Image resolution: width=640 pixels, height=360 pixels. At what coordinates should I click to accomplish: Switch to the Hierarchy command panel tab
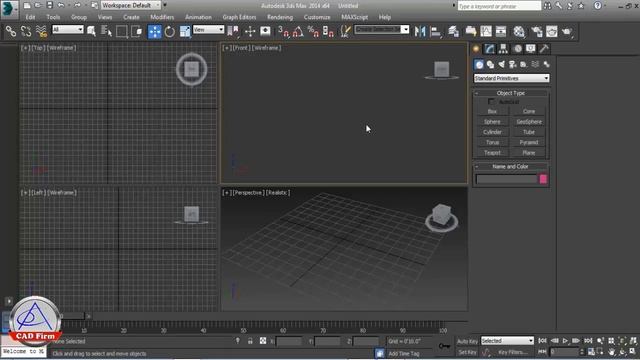tap(503, 49)
